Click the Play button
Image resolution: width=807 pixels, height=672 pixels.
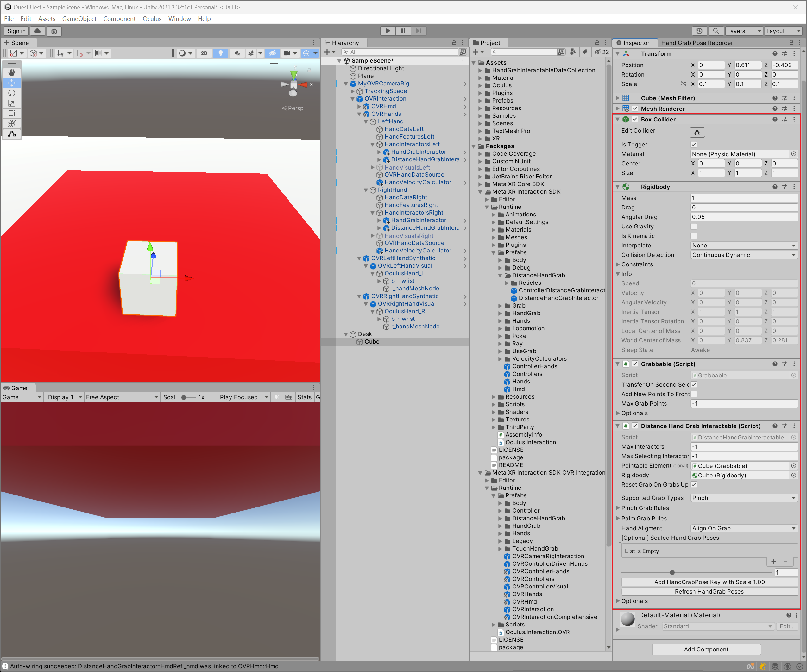[388, 31]
